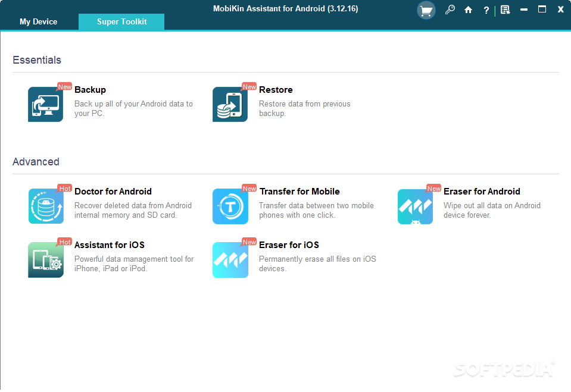Click the New badge on Backup

(65, 87)
